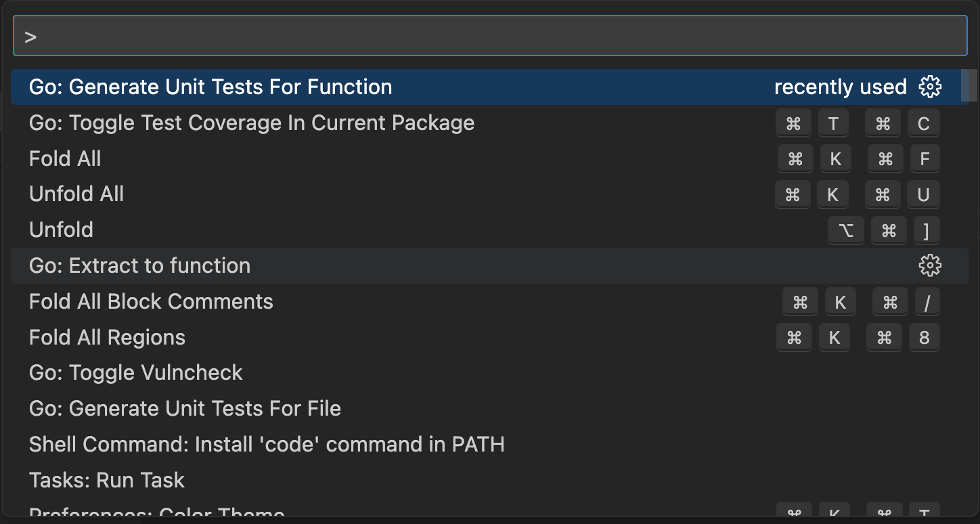Screen dimensions: 980x524
Task: Click the T key badge on Toggle Test Coverage row
Action: click(x=833, y=123)
